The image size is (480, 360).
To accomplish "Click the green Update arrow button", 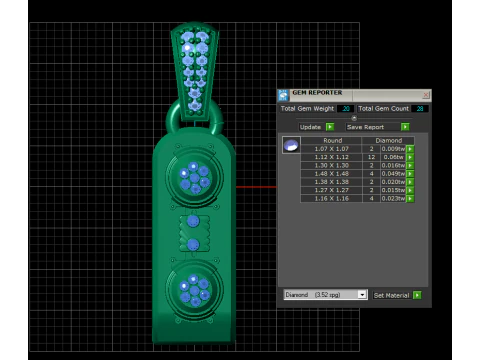I will [330, 127].
